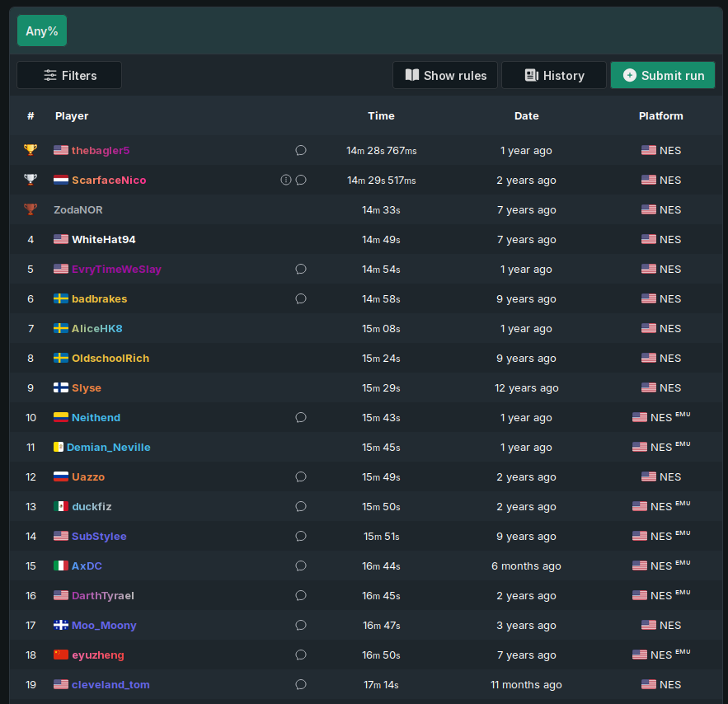Image resolution: width=728 pixels, height=704 pixels.
Task: Click the 12 years ago date
Action: (527, 388)
